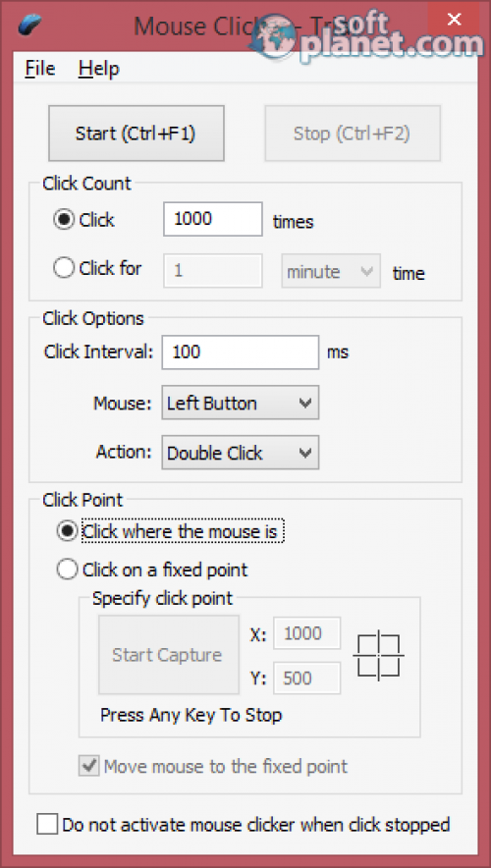Click the mouse app icon in title bar
The image size is (491, 868).
coord(29,24)
